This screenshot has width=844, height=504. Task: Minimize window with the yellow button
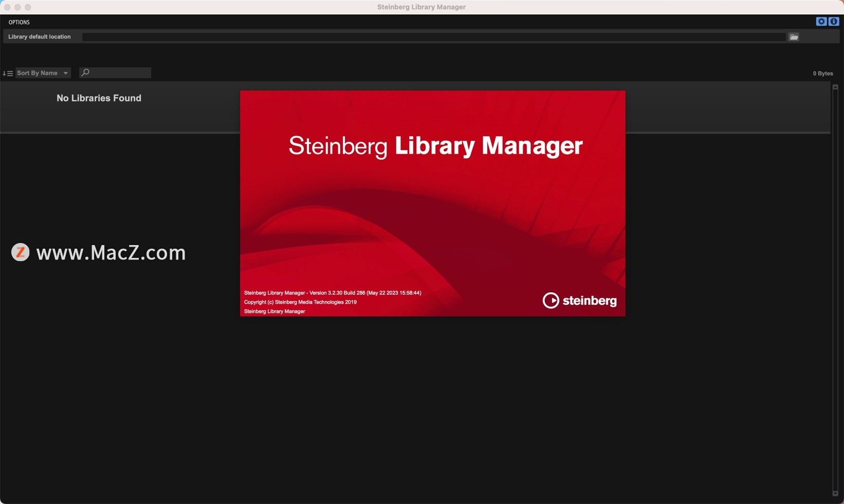point(17,7)
